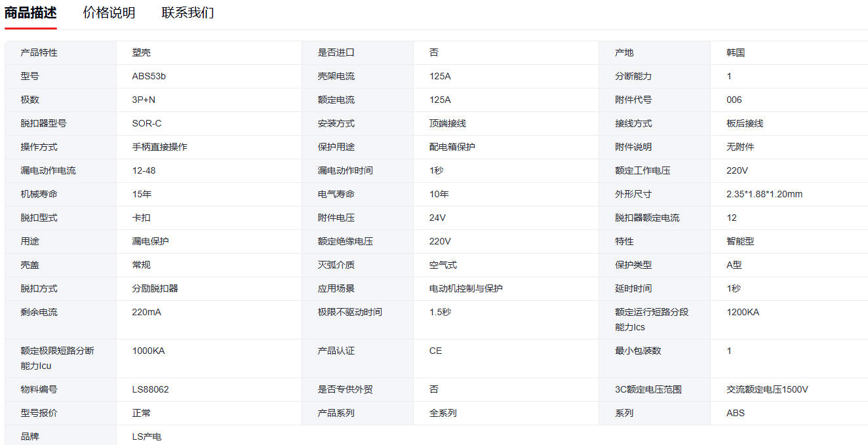The height and width of the screenshot is (445, 868).
Task: Switch to the 价格说明 tab
Action: (109, 13)
